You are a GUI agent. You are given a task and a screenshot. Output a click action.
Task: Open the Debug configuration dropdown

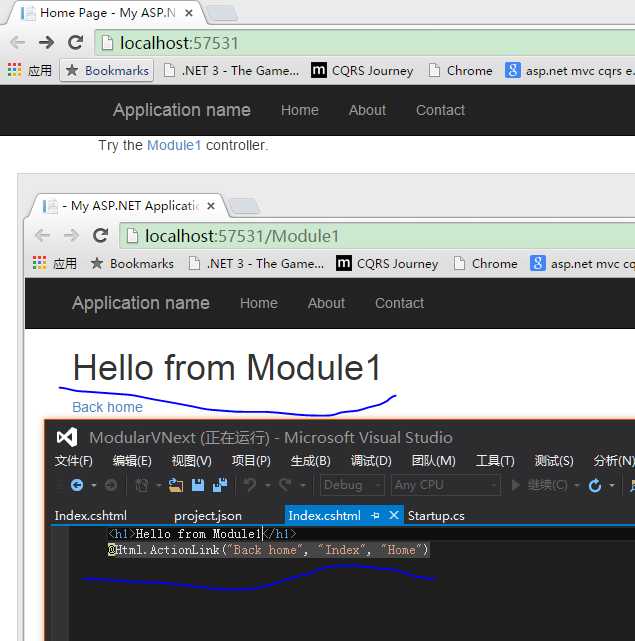point(352,485)
